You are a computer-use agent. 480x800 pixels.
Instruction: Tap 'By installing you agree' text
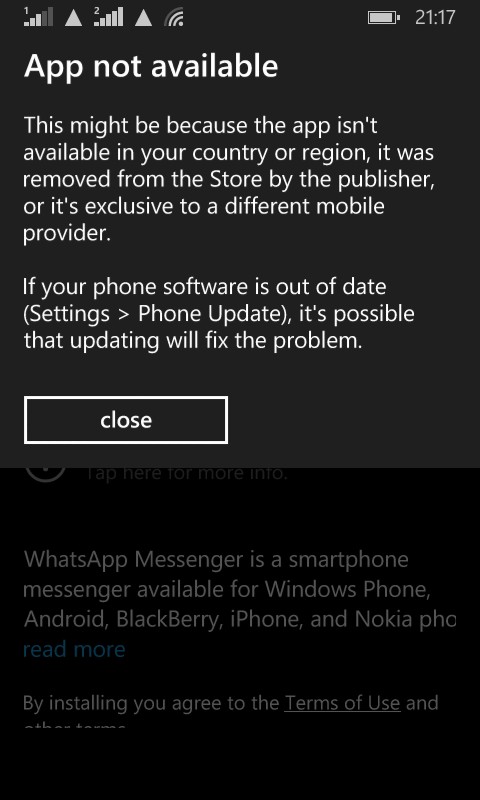150,703
